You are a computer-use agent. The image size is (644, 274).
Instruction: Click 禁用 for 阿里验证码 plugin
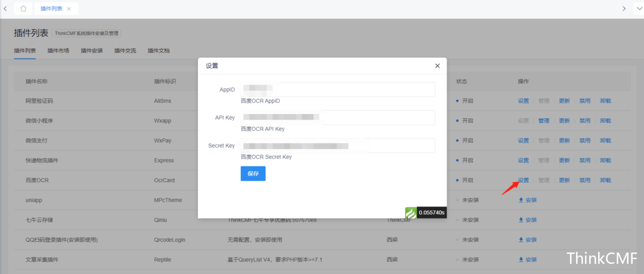pyautogui.click(x=585, y=101)
